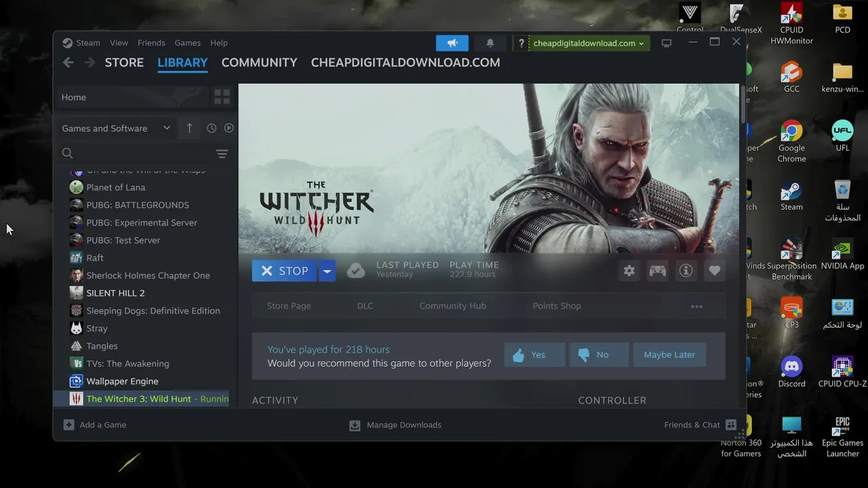The height and width of the screenshot is (488, 868).
Task: Show game information icon
Action: pyautogui.click(x=686, y=270)
